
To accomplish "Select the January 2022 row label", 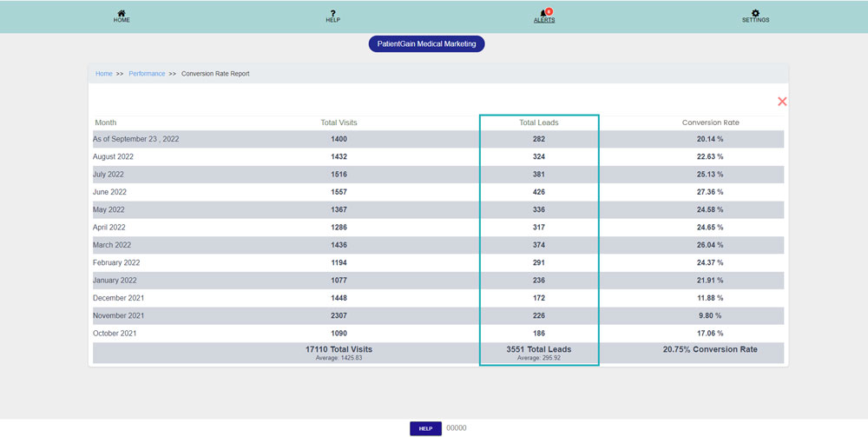I will click(x=115, y=281).
